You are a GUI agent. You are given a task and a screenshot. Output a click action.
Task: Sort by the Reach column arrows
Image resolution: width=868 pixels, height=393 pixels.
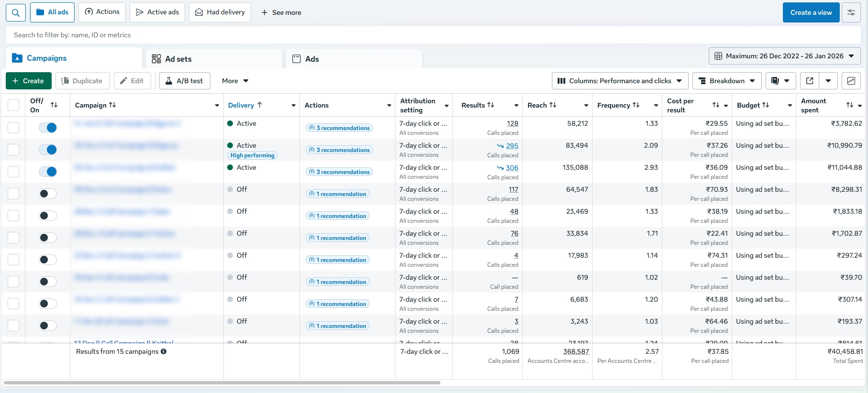click(553, 105)
